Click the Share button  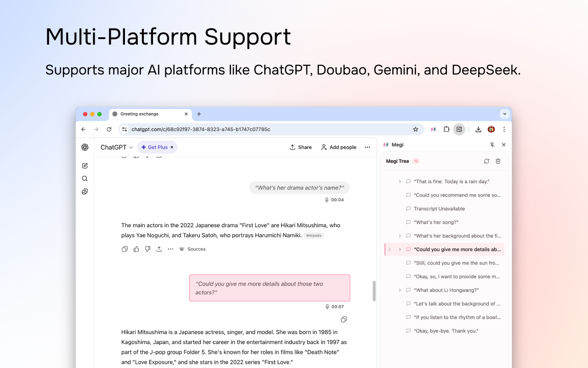[300, 147]
